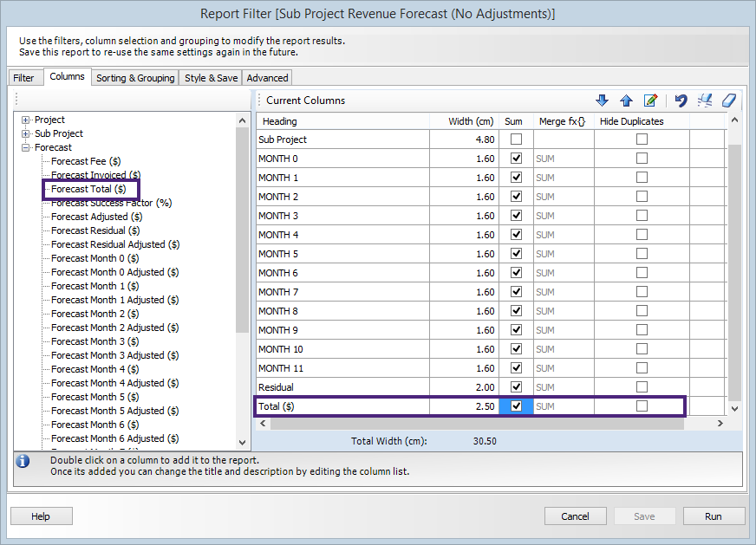Collapse the Forecast tree node
The width and height of the screenshot is (756, 545).
click(x=26, y=148)
